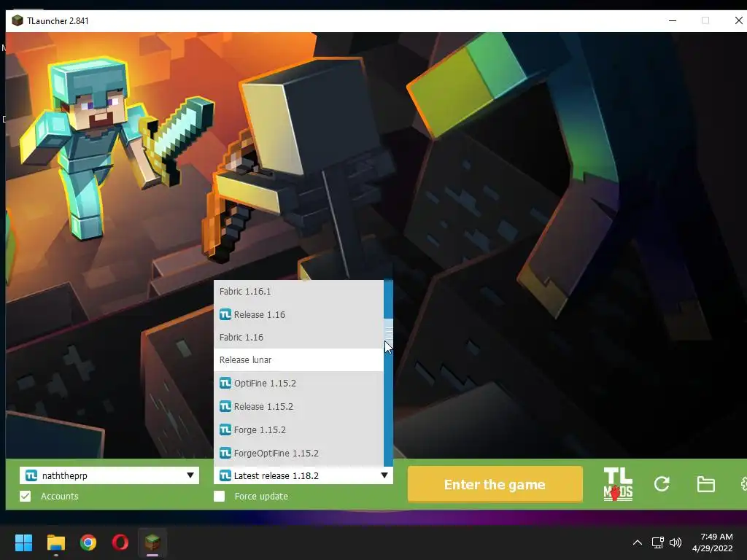The height and width of the screenshot is (560, 747).
Task: Click the TLauncher taskbar icon
Action: click(152, 542)
